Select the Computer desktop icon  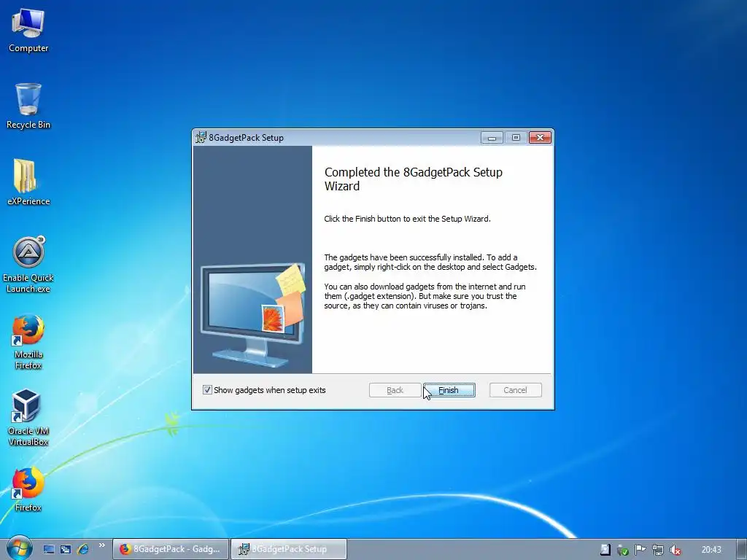(28, 31)
